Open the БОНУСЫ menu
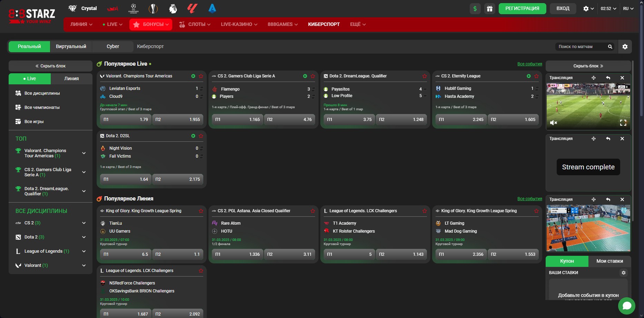The image size is (644, 318). 151,24
